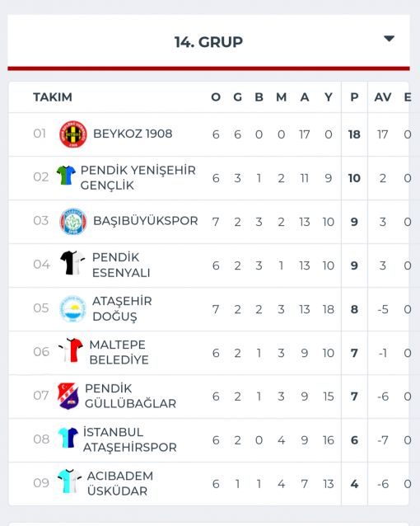Select the 14. GRUP group selector heading
The height and width of the screenshot is (526, 420).
pyautogui.click(x=208, y=42)
